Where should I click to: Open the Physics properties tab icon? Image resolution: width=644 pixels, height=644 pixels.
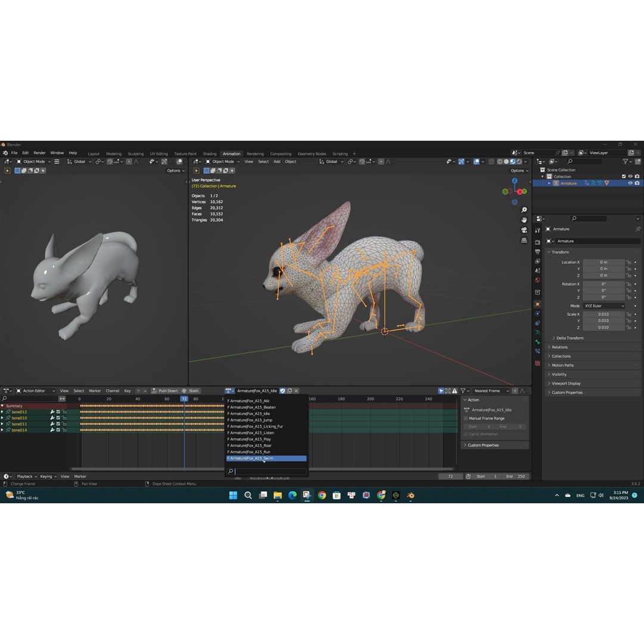click(537, 314)
